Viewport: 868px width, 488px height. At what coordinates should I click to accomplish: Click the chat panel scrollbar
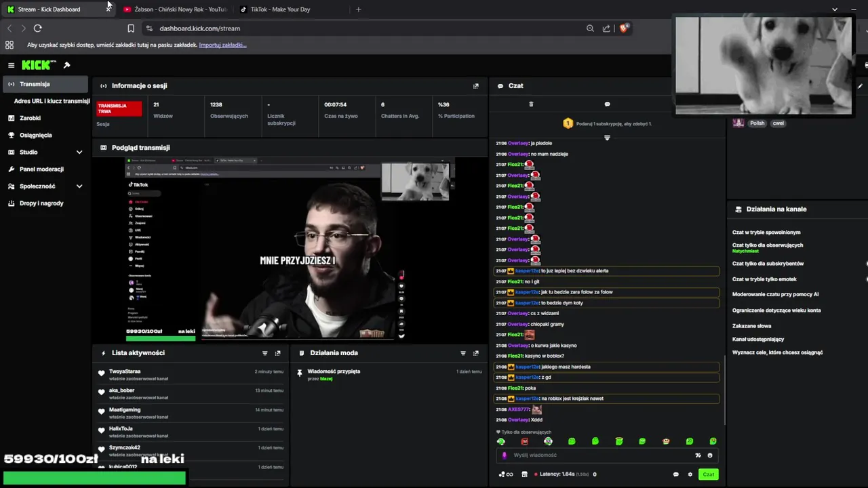click(x=725, y=390)
